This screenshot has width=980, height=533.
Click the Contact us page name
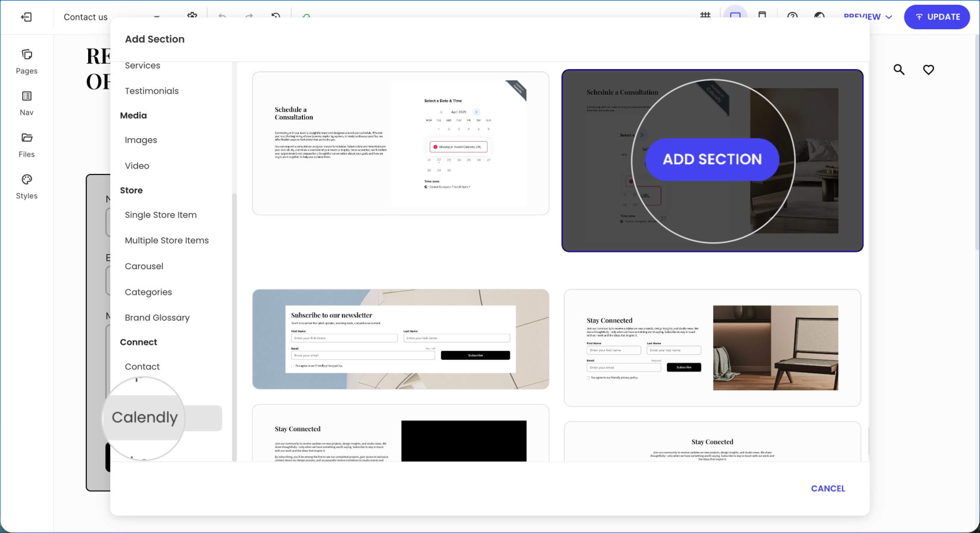coord(86,17)
